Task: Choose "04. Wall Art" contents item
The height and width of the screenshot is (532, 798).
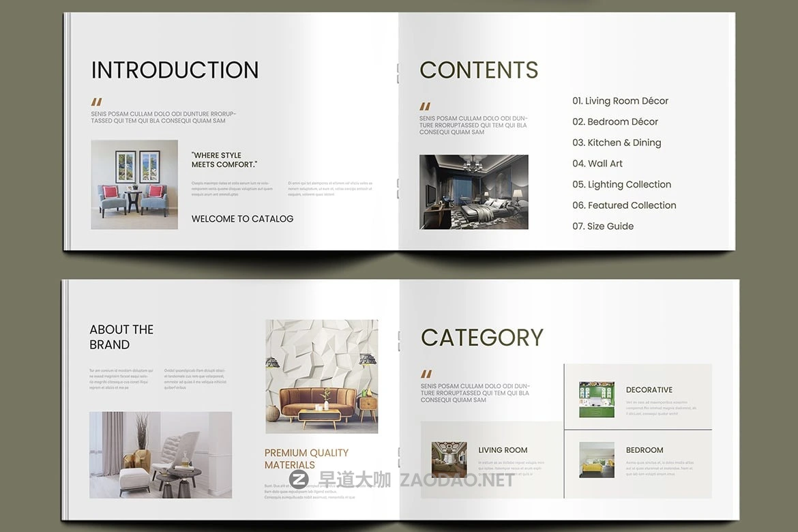Action: (597, 164)
